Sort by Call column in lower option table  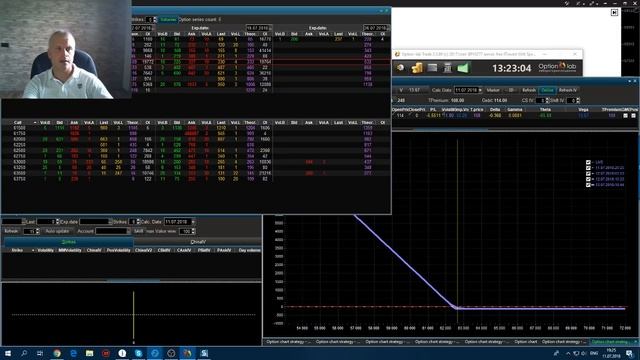coord(18,122)
